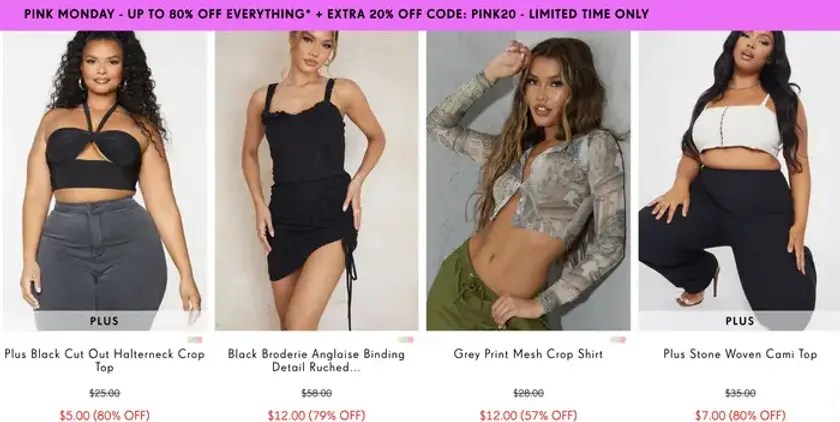Pick color swatches under the black ruched dress
Screen dimensions: 840x422
click(x=406, y=340)
